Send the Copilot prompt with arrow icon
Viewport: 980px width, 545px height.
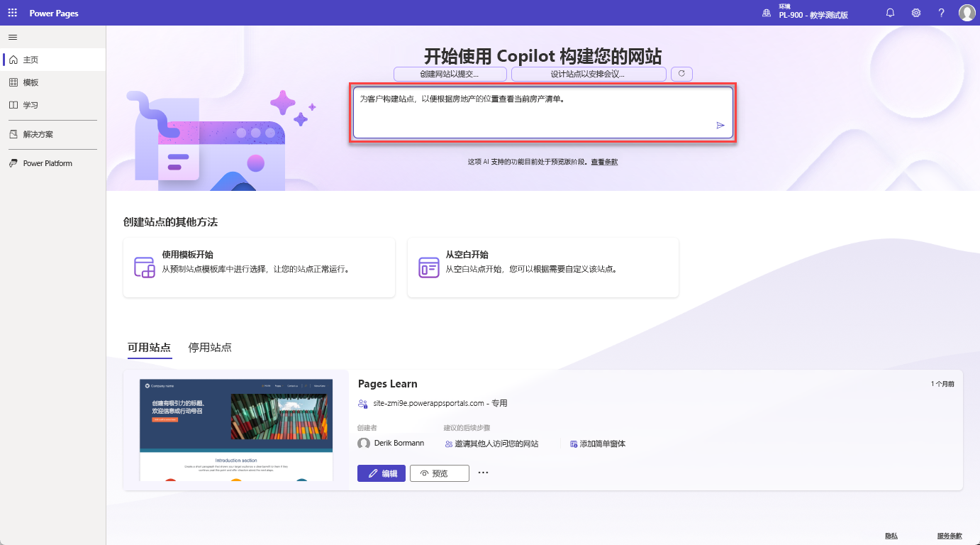point(720,125)
